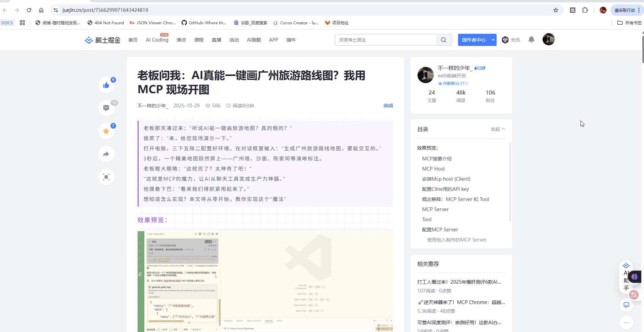Jump to MCP Server in the table of contents

435,209
